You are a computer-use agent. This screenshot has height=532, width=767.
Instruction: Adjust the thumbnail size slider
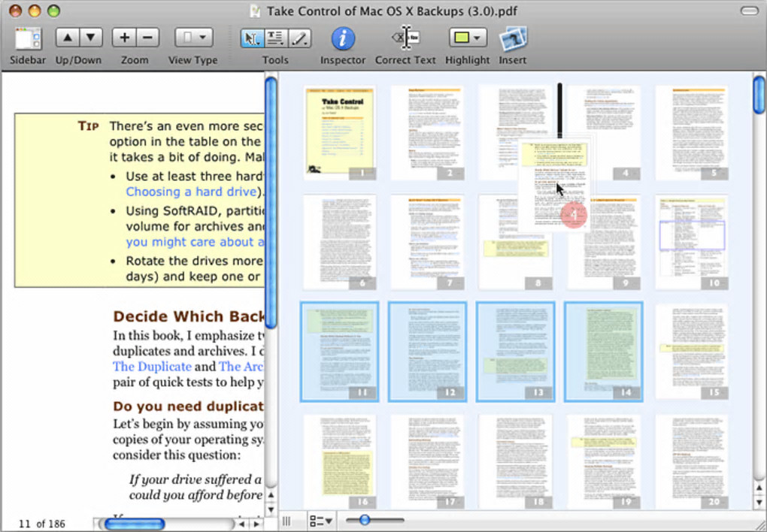click(x=365, y=520)
